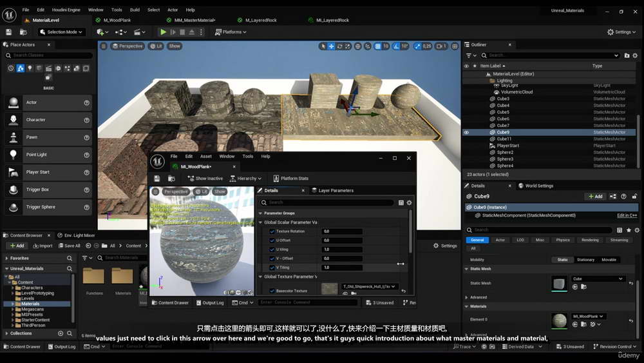Toggle visibility eye for Cube9 in Outliner
The height and width of the screenshot is (363, 644).
[x=466, y=132]
